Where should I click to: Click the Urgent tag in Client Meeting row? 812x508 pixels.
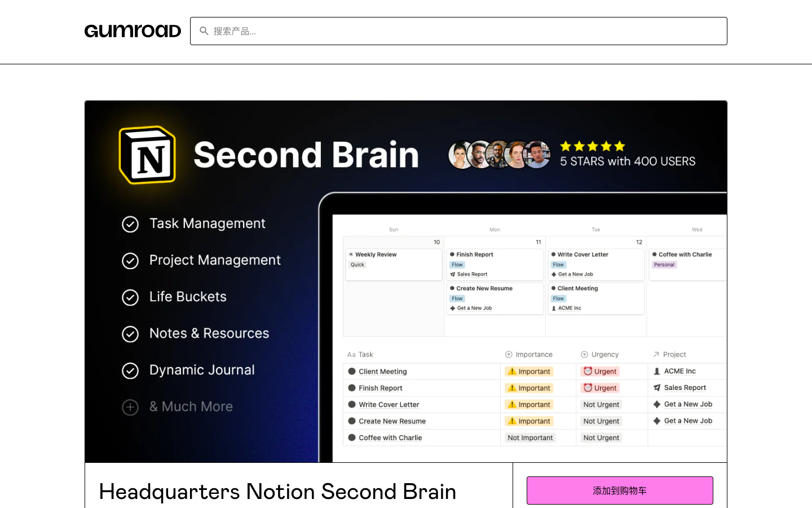601,371
